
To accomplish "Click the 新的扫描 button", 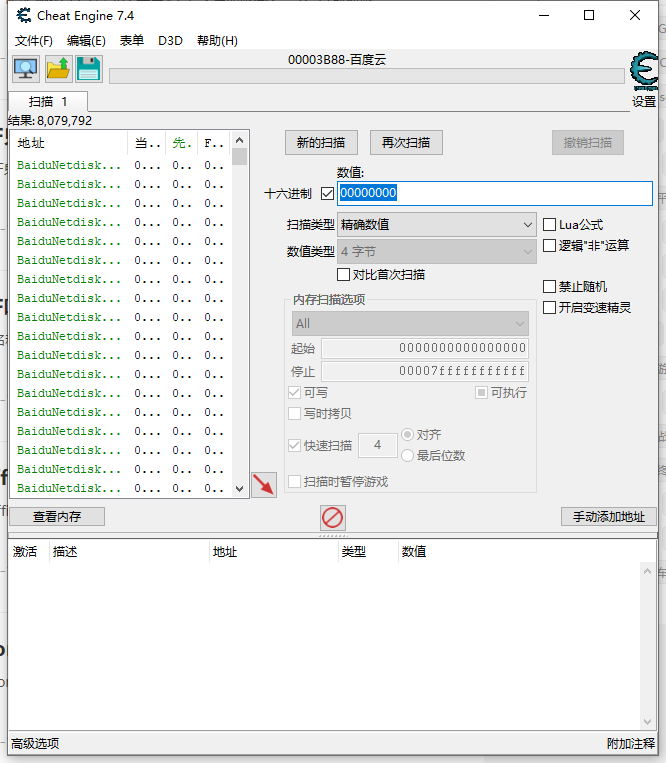I will [321, 143].
